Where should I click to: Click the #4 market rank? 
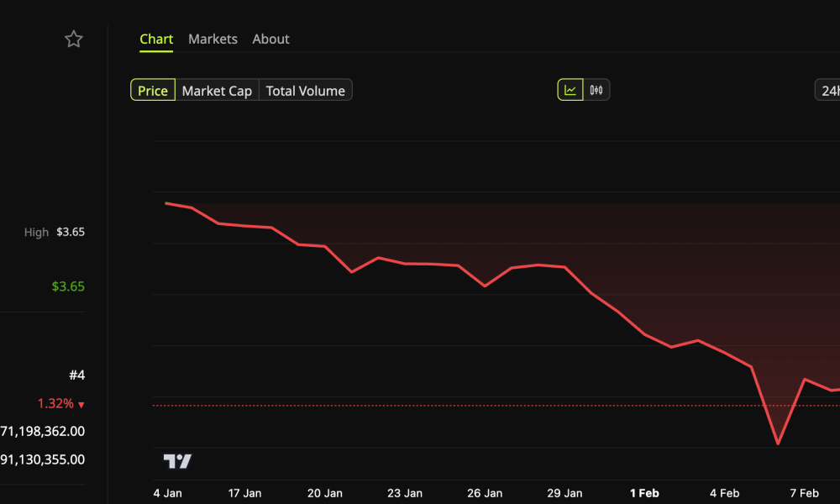(x=77, y=375)
